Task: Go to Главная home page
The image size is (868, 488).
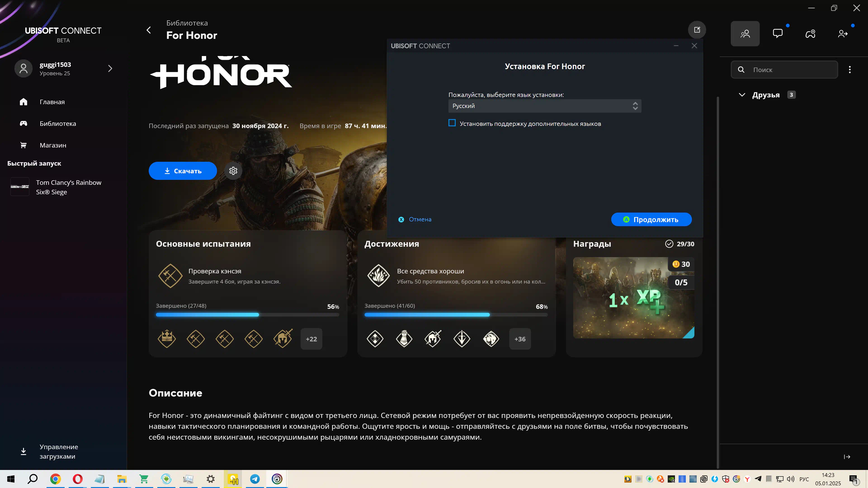Action: 52,102
